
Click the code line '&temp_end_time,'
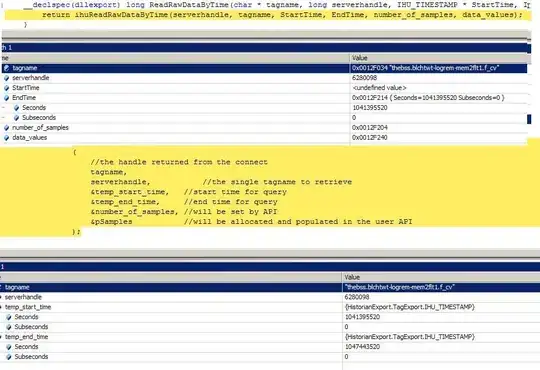[x=125, y=202]
